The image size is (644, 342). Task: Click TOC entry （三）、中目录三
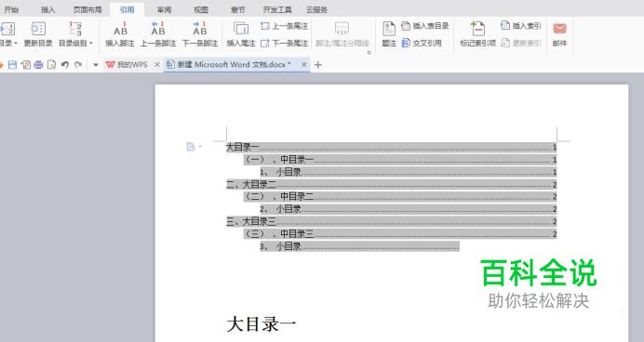pos(400,234)
